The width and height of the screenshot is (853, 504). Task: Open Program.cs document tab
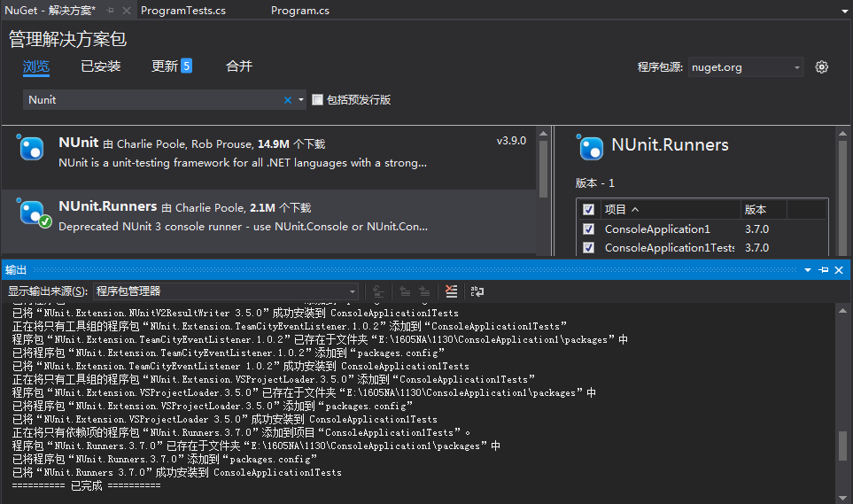coord(300,11)
